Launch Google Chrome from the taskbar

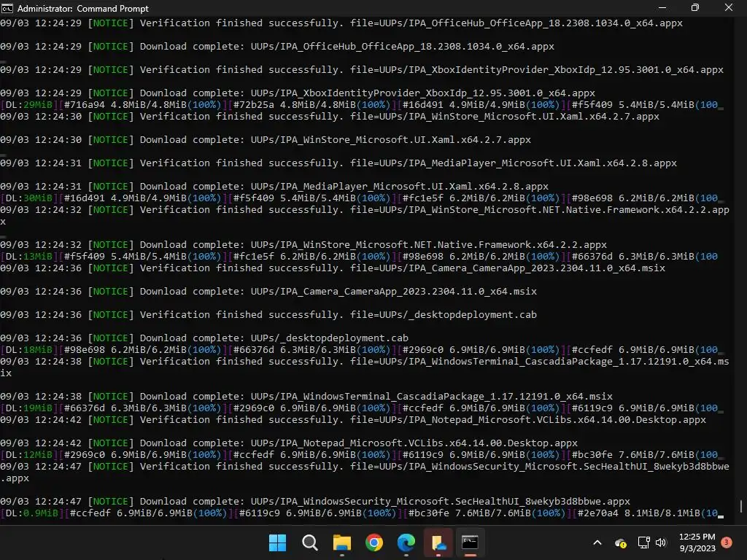pos(374,542)
